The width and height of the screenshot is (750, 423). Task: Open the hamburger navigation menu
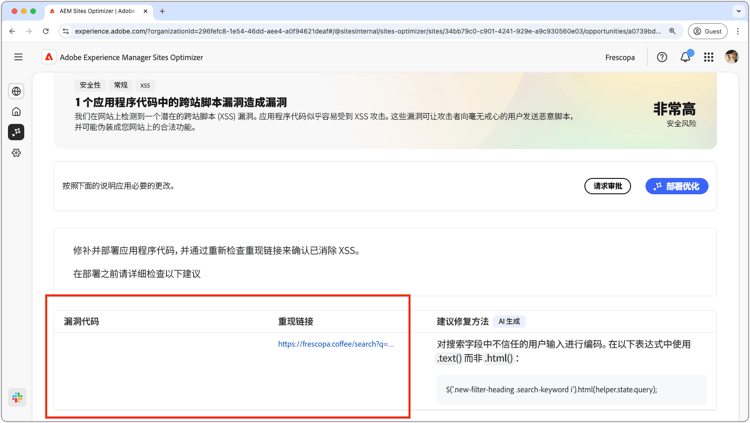[18, 57]
